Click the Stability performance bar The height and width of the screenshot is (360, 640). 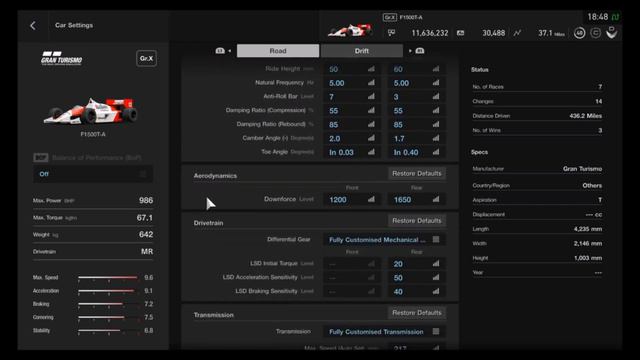pyautogui.click(x=108, y=331)
